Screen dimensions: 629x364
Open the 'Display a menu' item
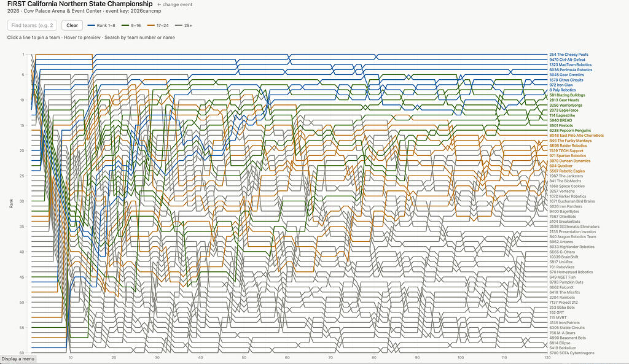(18, 359)
